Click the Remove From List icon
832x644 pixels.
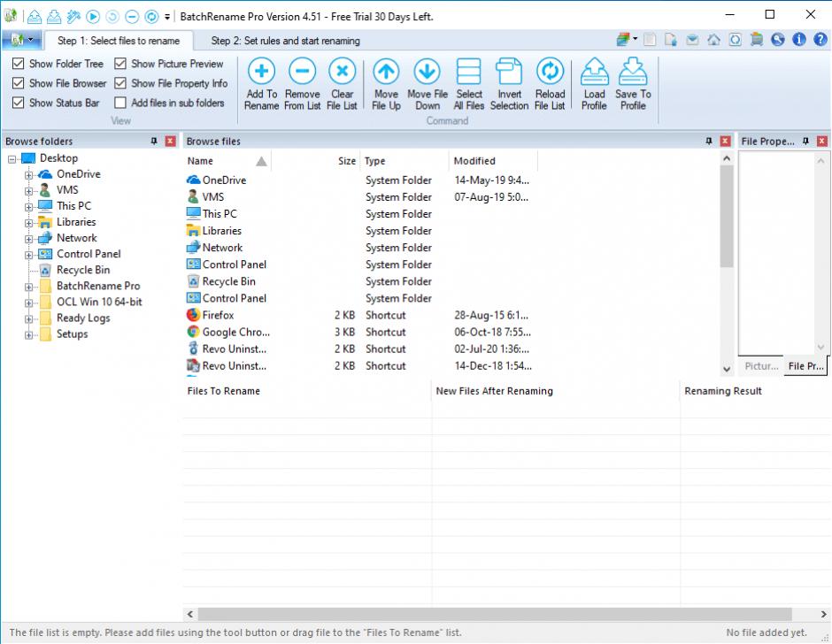tap(302, 71)
